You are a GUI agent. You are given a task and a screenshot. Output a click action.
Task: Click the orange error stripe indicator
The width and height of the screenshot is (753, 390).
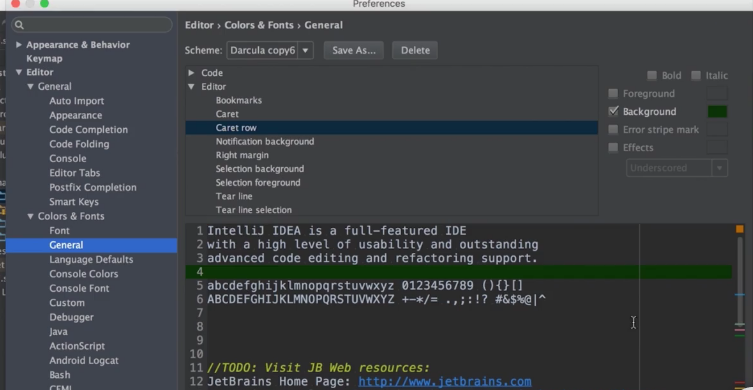point(740,229)
